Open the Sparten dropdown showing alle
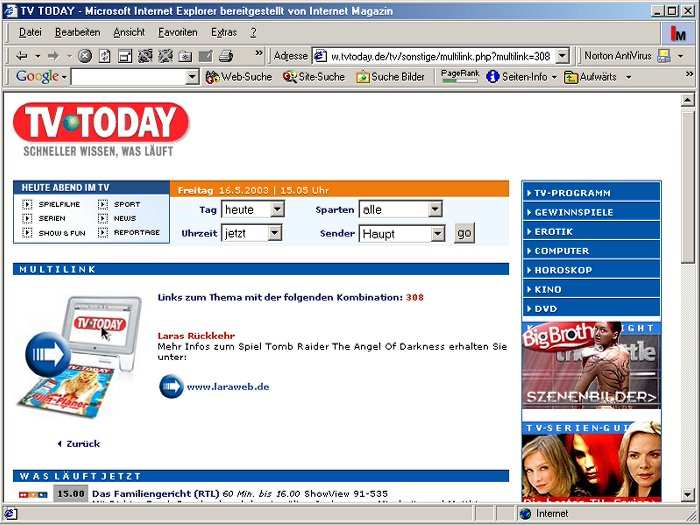 pos(435,209)
